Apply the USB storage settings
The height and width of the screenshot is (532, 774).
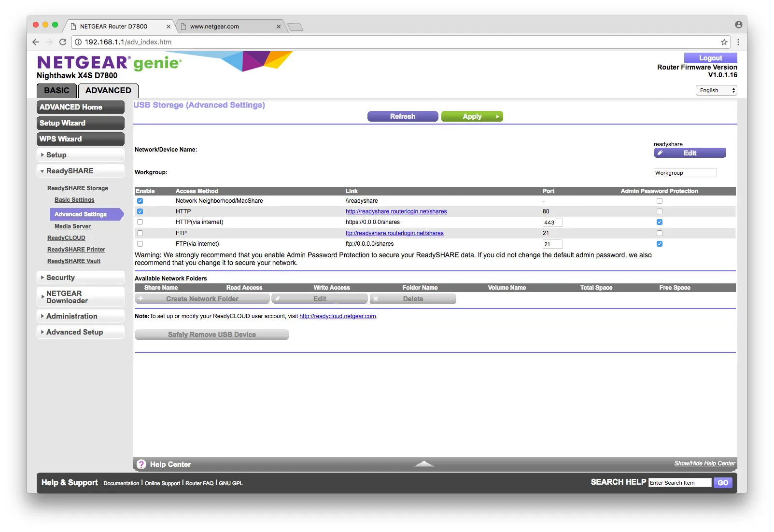click(x=472, y=116)
